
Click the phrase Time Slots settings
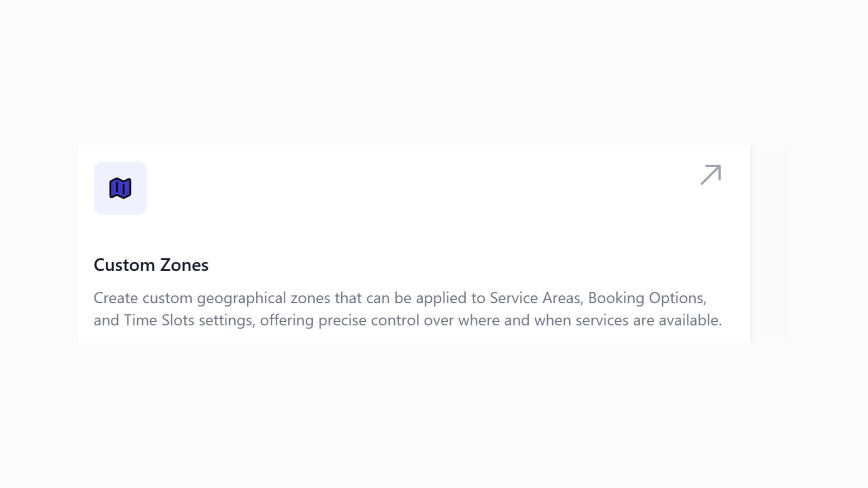(x=189, y=320)
